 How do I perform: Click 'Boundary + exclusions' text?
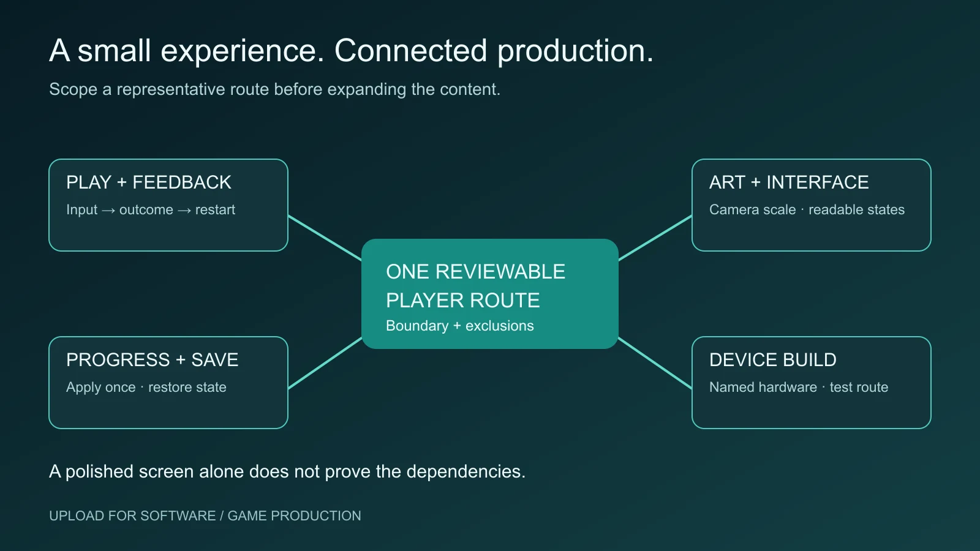click(x=460, y=326)
